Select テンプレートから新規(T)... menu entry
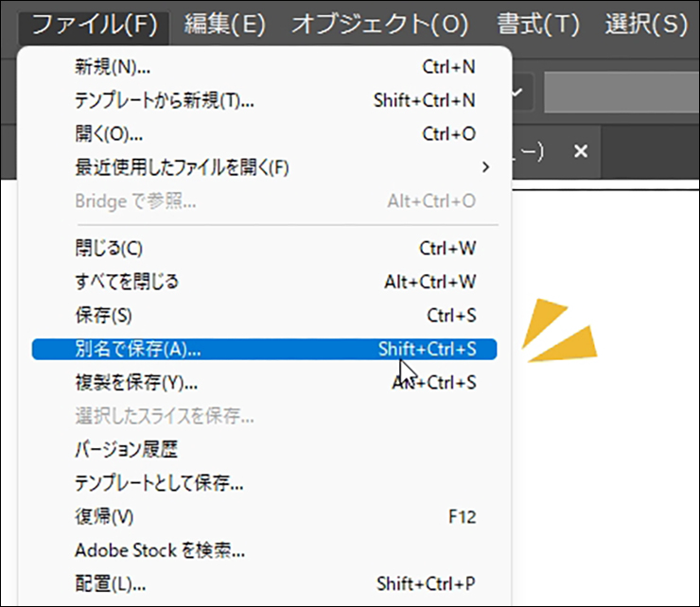Viewport: 700px width, 607px height. coord(164,100)
